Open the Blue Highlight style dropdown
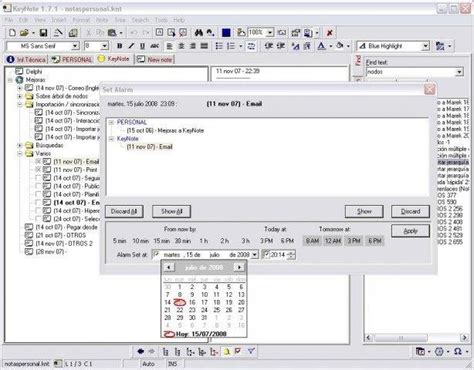 click(x=425, y=46)
